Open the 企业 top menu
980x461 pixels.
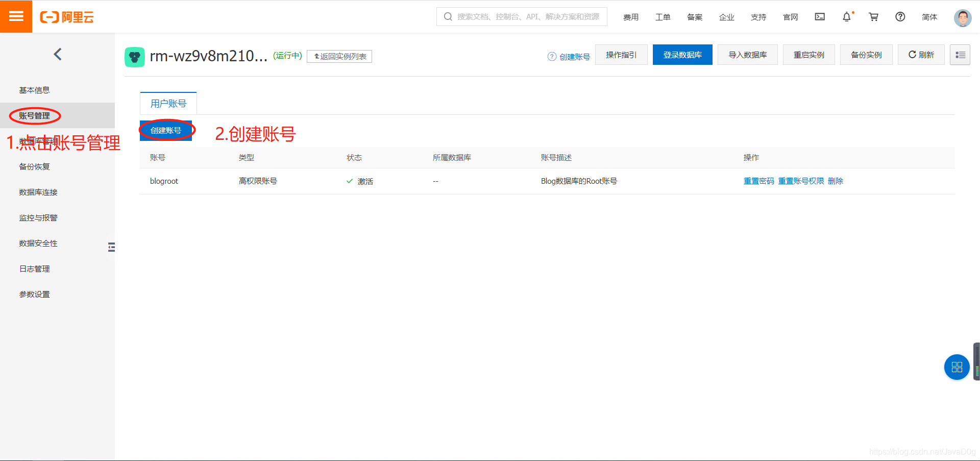pos(727,17)
